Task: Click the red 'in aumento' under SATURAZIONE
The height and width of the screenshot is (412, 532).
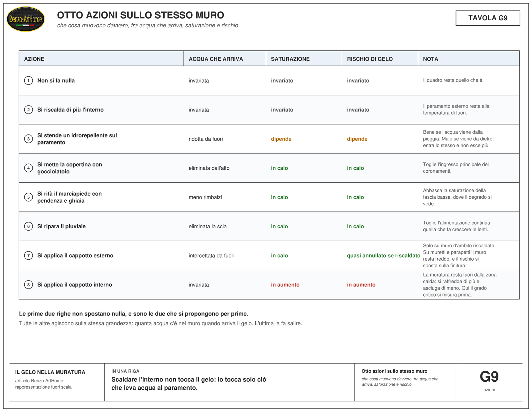Action: [x=285, y=285]
